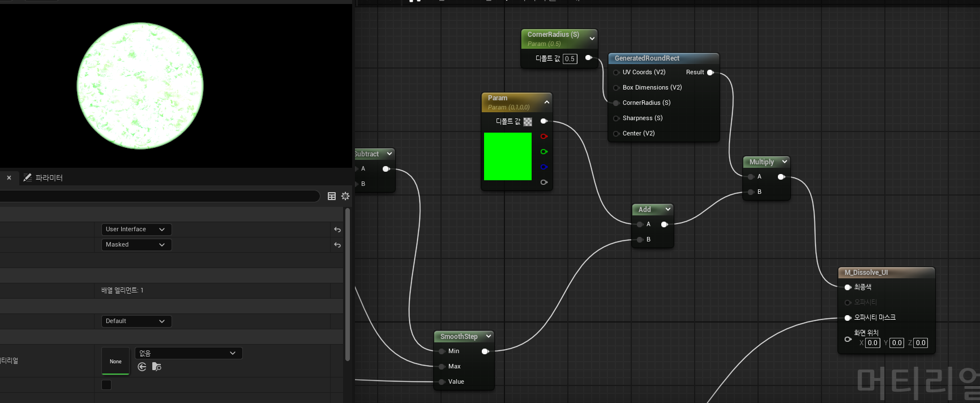Click the Subtract node output pin
This screenshot has width=980, height=403.
click(x=386, y=169)
